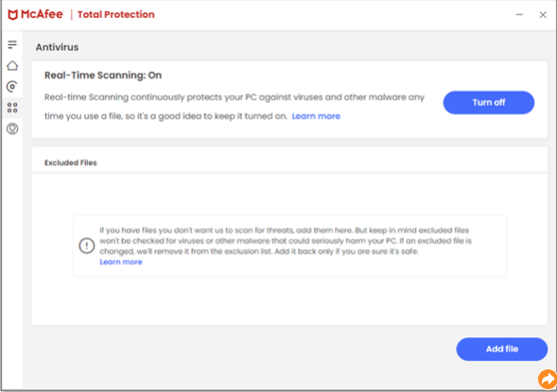The height and width of the screenshot is (392, 557).
Task: Open Learn more link for Real-Time Scanning
Action: click(316, 116)
